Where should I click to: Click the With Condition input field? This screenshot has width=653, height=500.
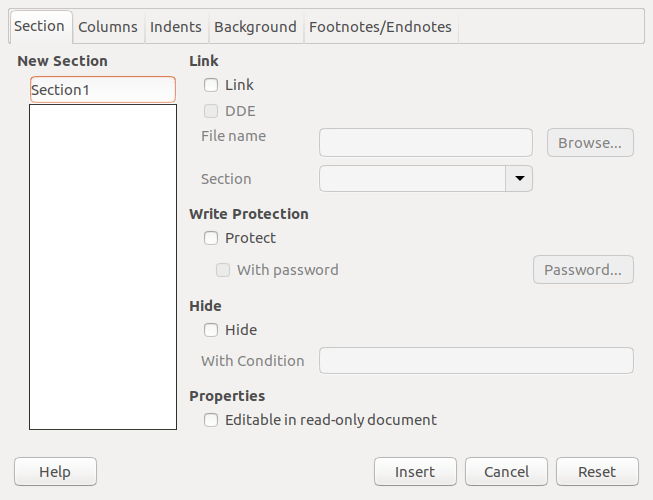(x=476, y=361)
